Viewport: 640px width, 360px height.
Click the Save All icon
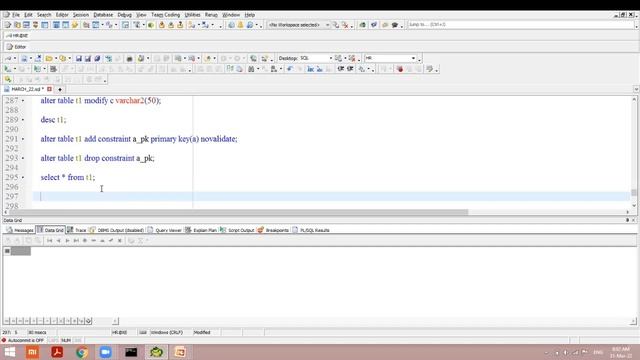[97, 58]
